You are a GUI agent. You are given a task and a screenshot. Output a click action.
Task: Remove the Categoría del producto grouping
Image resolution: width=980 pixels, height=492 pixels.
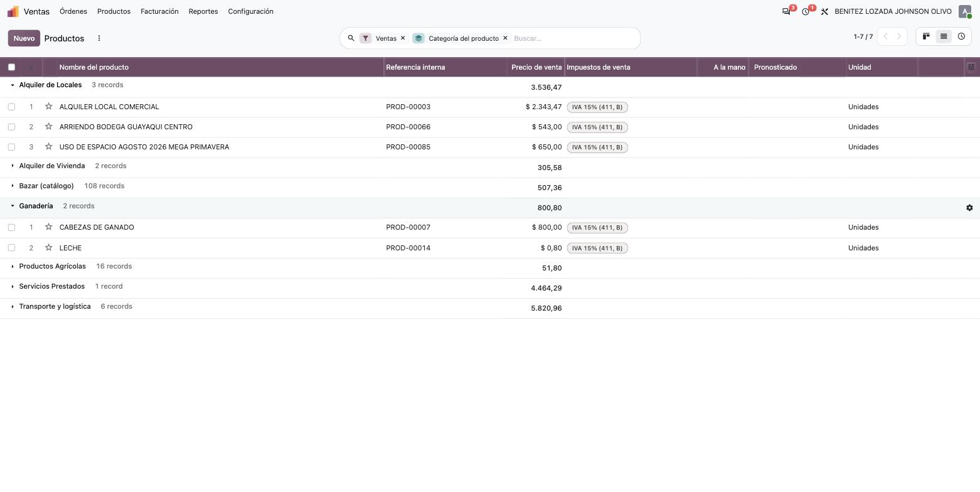505,38
